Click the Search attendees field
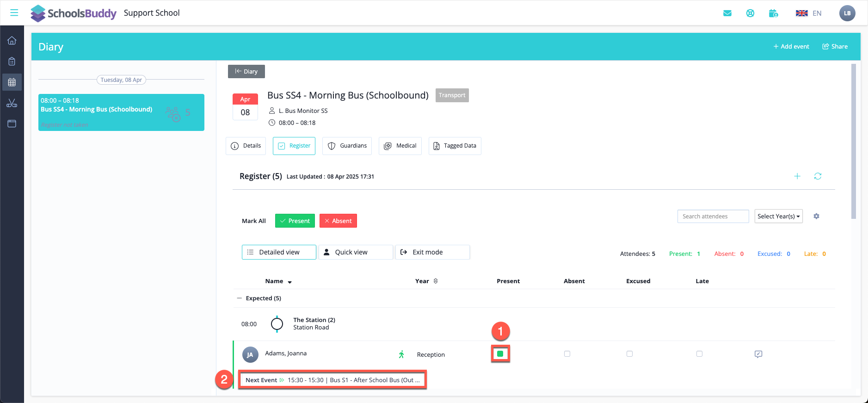The width and height of the screenshot is (868, 403). 713,216
